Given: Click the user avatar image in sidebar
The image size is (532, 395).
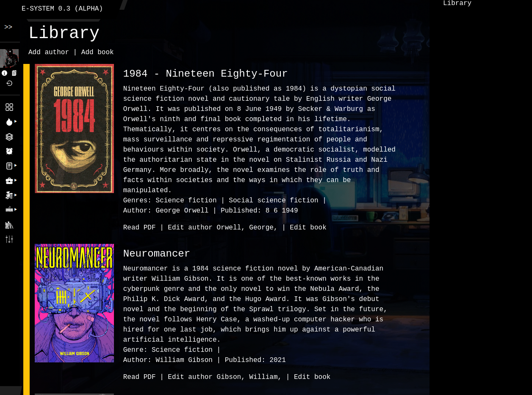Looking at the screenshot, I should tap(9, 58).
